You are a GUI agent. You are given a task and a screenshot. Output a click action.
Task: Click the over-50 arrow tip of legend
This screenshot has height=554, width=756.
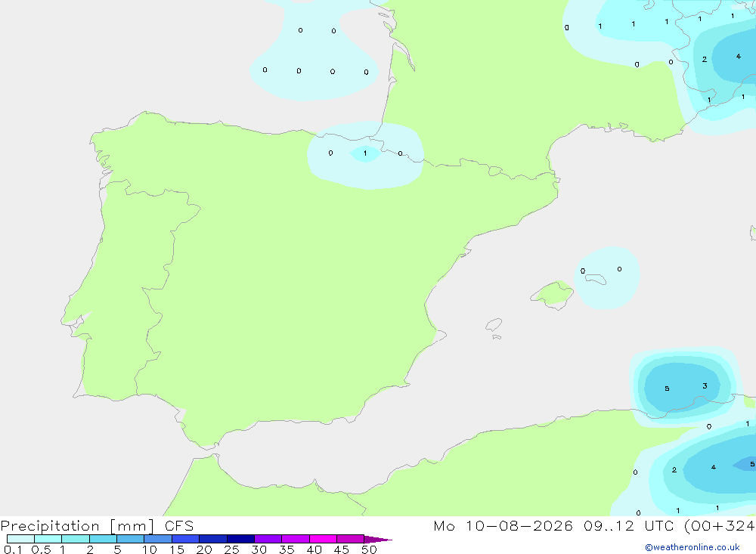[x=378, y=539]
